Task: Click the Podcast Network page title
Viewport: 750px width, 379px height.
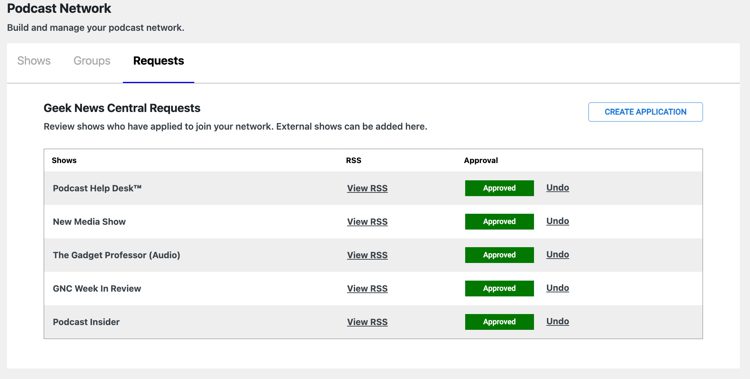Action: 59,9
